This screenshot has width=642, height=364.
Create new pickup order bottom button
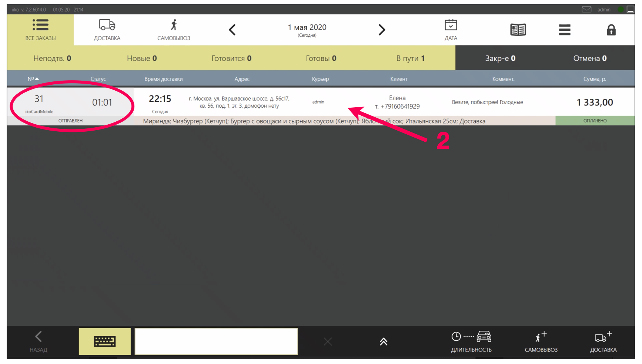pos(541,341)
